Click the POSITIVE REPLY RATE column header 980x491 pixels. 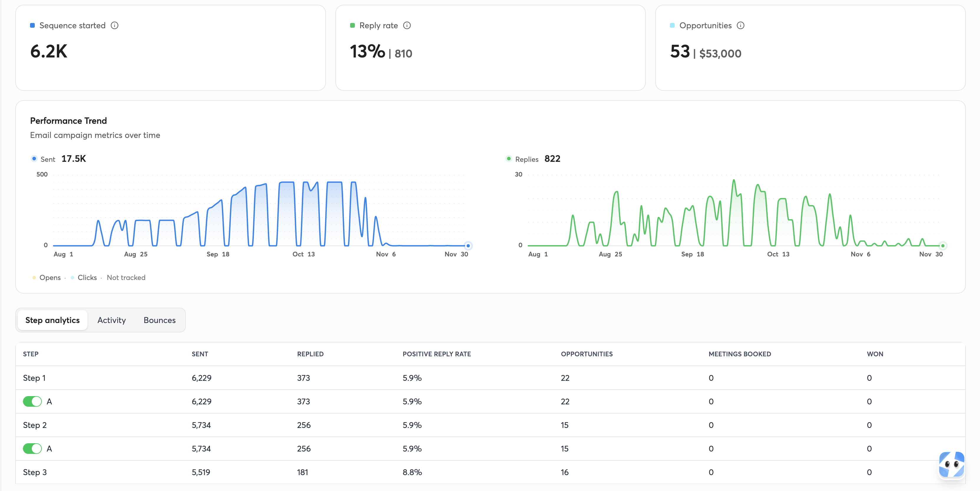pos(436,354)
